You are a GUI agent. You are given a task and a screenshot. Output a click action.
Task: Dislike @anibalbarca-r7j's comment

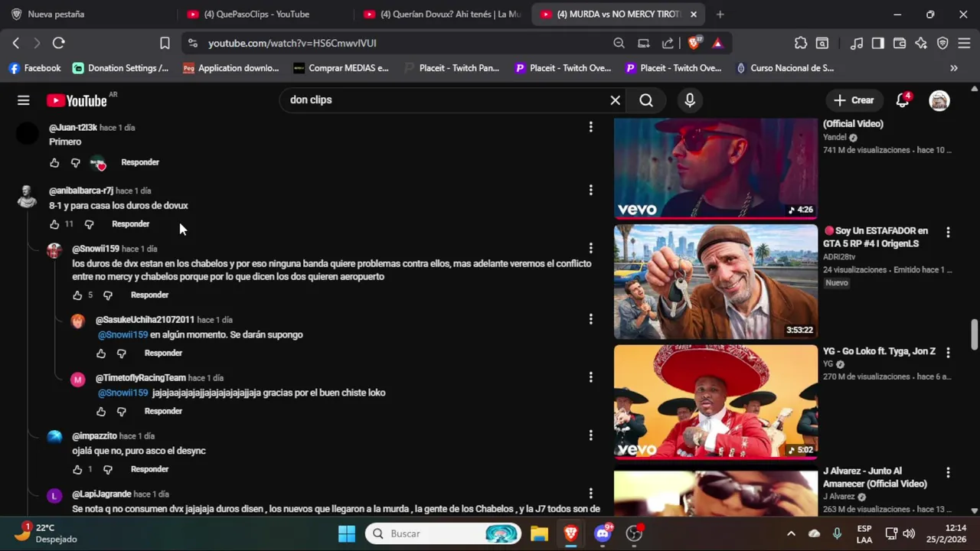point(89,224)
